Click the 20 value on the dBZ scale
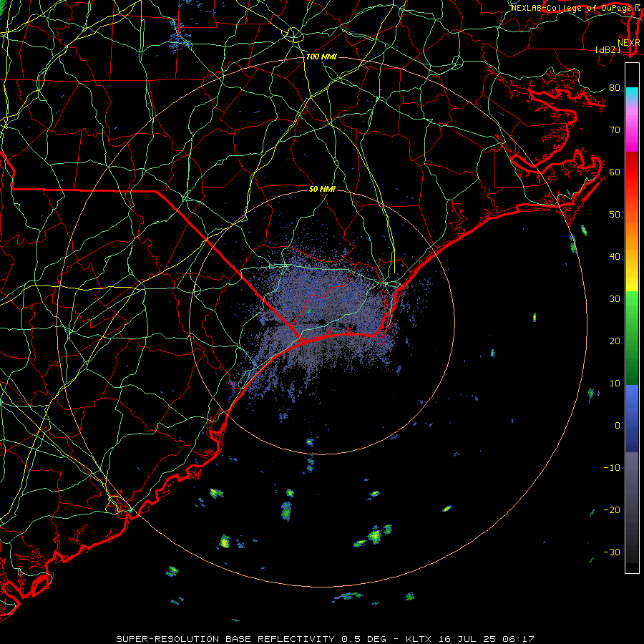The height and width of the screenshot is (644, 644). (615, 341)
